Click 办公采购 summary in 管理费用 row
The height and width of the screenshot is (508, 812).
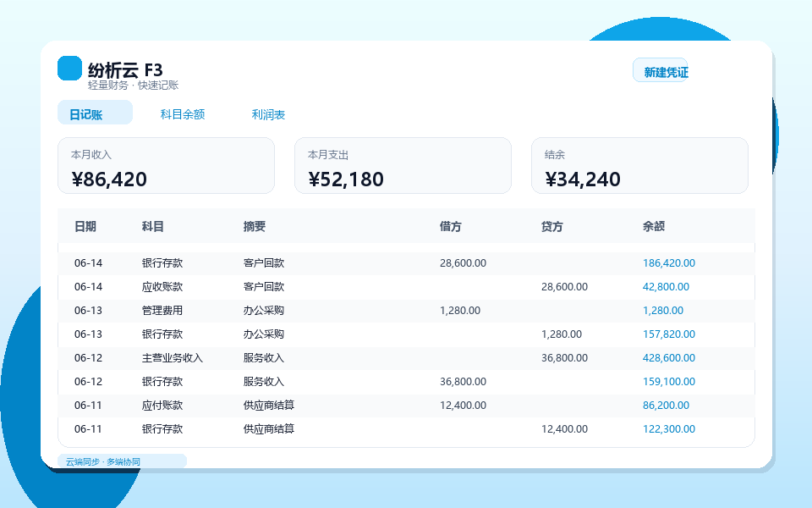tap(264, 311)
